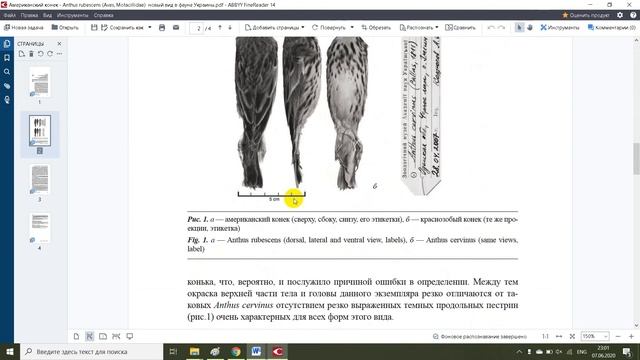Click the Undo arrow in main toolbar
Viewport: 640px width, 360px height.
[x=491, y=28]
